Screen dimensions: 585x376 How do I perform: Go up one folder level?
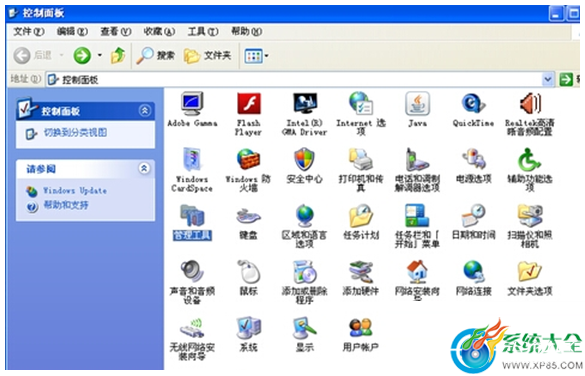point(118,56)
